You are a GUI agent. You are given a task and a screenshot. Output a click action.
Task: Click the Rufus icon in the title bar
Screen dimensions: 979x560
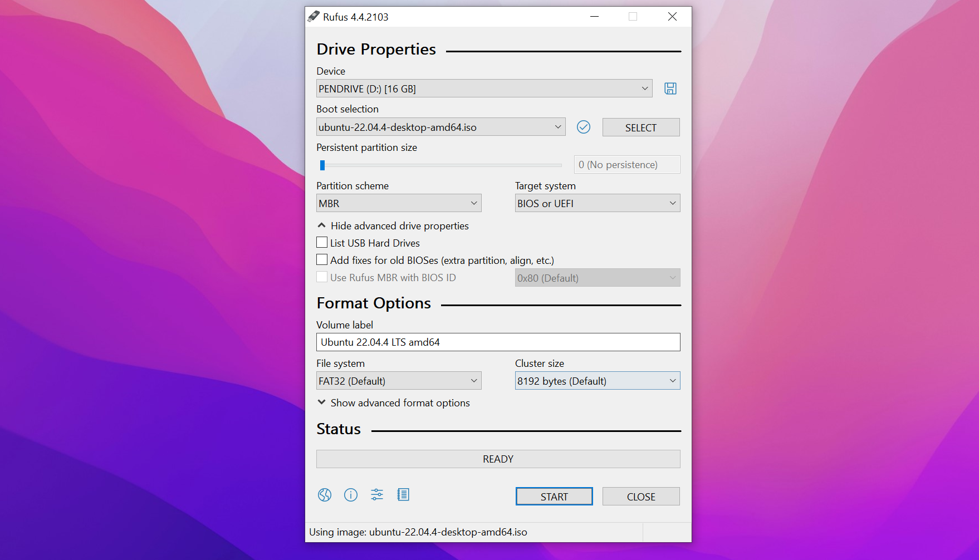point(314,17)
